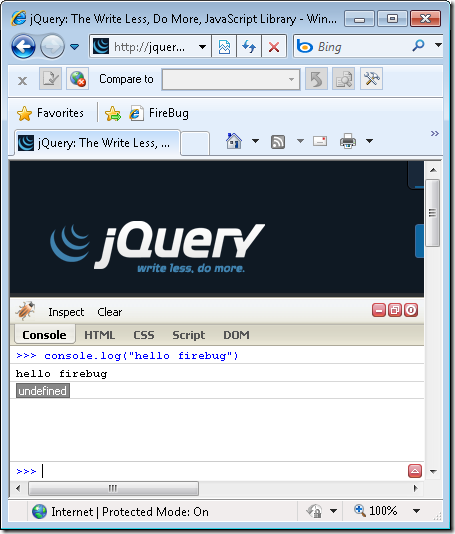Click the 'hello firebug' output line

(x=217, y=373)
